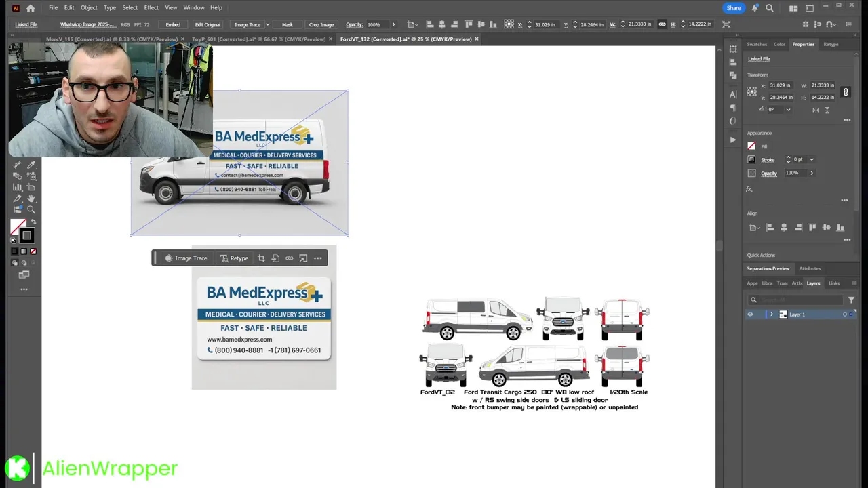Open Character panel icon in side dock
Image resolution: width=868 pixels, height=488 pixels.
click(733, 94)
